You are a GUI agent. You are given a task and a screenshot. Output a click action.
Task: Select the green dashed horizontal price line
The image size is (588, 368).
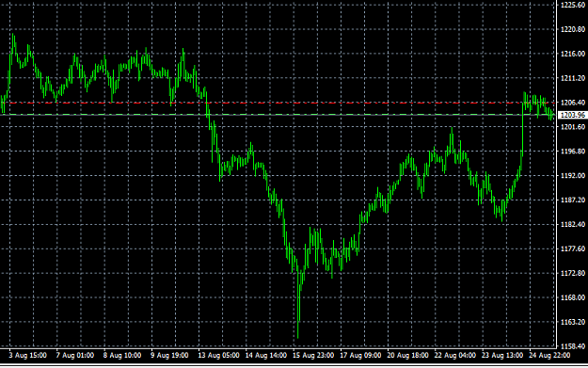point(278,115)
